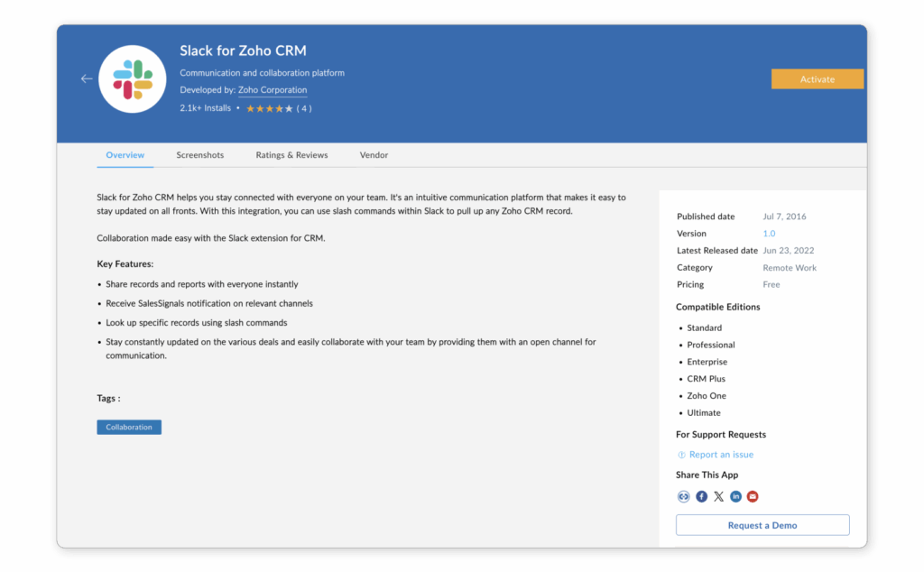
Task: Click the Key Features heading
Action: (x=125, y=264)
